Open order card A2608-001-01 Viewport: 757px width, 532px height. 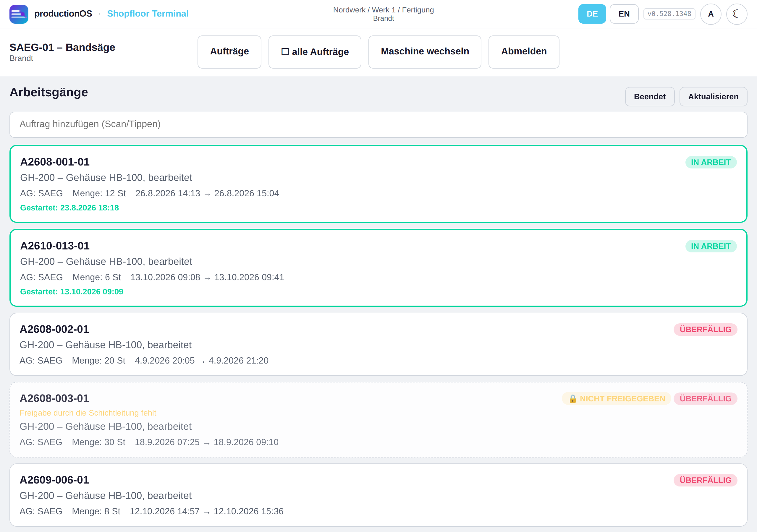tap(378, 184)
